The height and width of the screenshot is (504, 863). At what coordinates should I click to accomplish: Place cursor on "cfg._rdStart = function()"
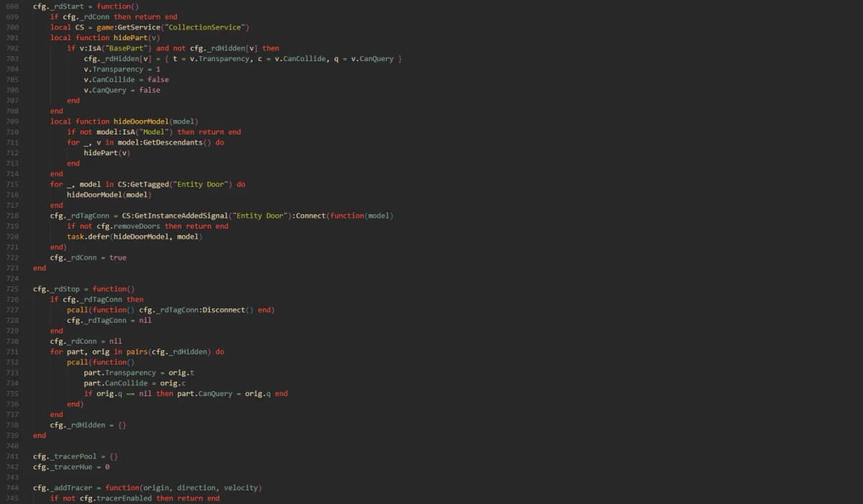[x=86, y=6]
